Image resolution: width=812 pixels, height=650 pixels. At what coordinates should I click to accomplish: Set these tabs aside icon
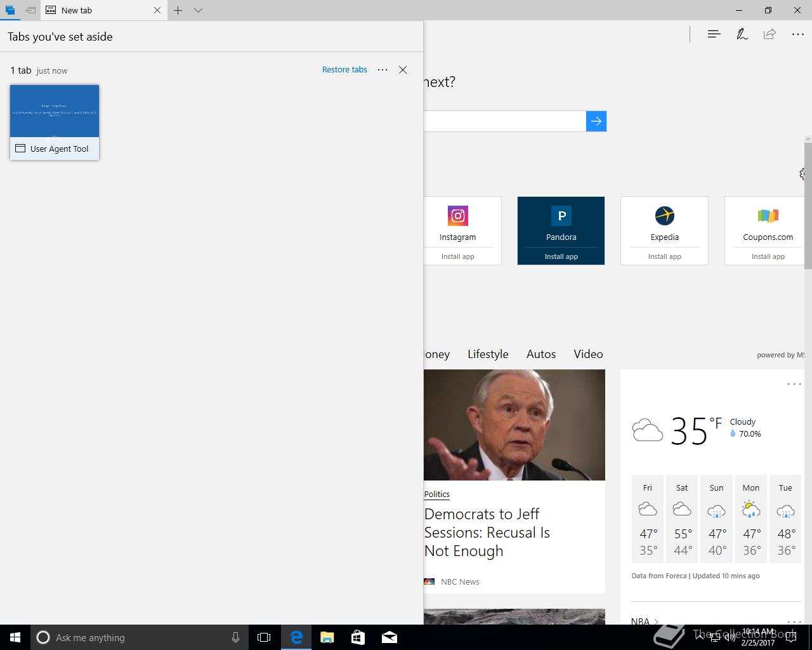[x=30, y=10]
